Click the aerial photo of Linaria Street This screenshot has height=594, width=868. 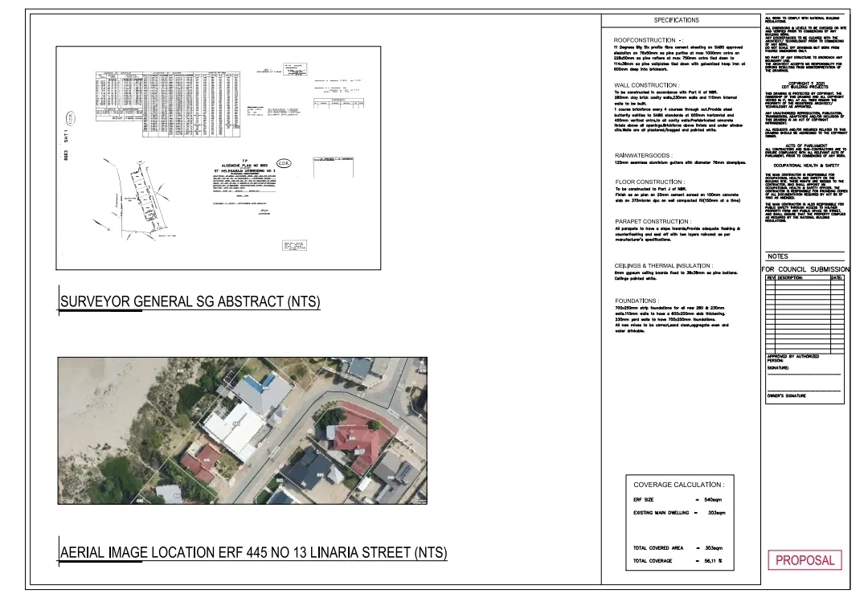pyautogui.click(x=243, y=431)
